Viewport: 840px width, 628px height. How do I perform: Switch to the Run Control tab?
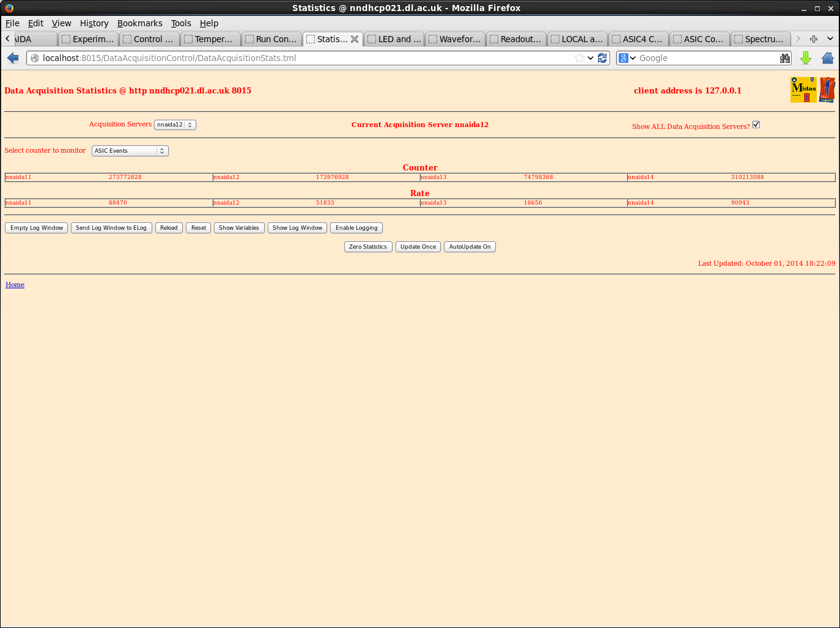271,39
